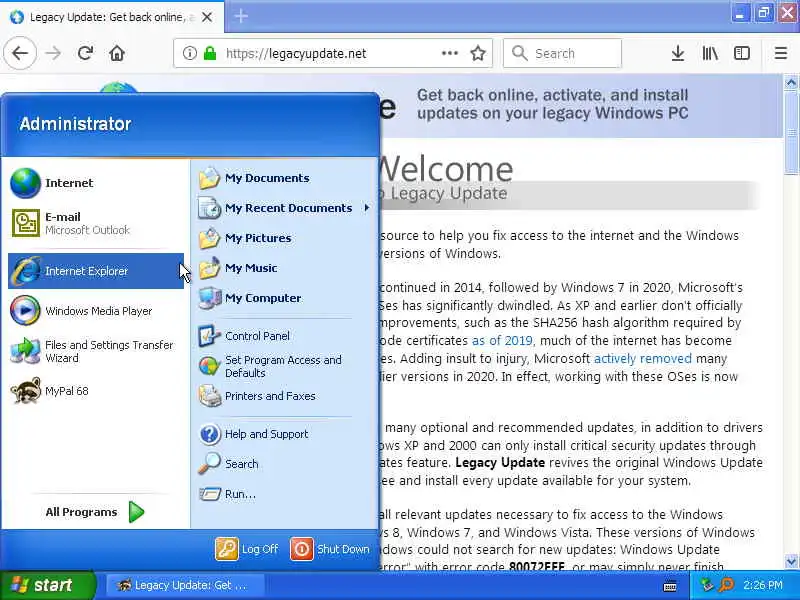Screen dimensions: 800x600
Task: Click scrollbar up arrow on page
Action: pos(791,82)
